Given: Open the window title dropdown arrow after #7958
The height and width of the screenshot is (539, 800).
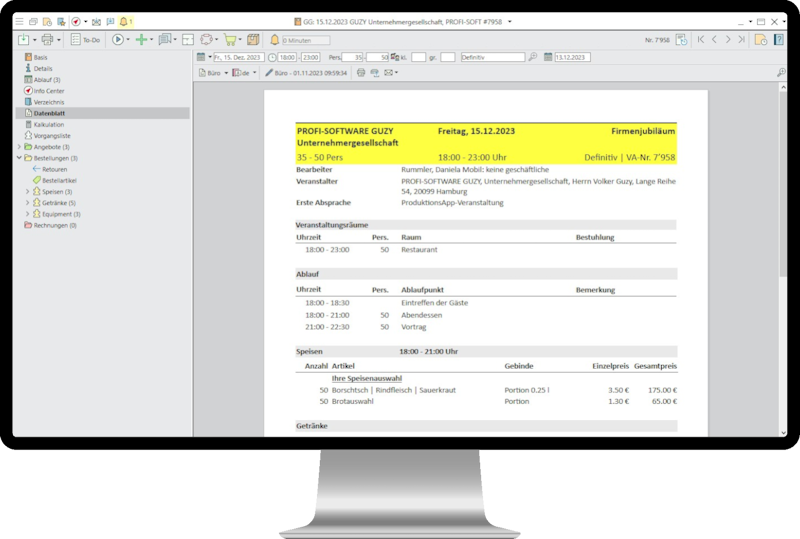Looking at the screenshot, I should [510, 21].
